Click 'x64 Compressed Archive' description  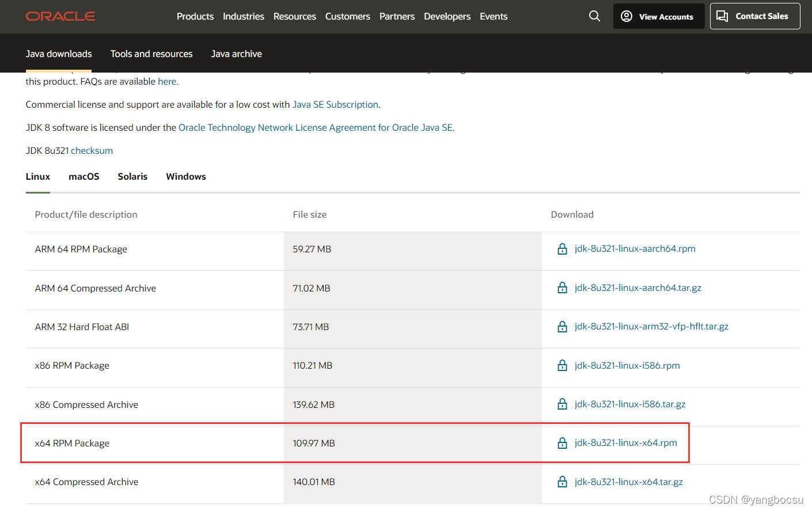[86, 482]
